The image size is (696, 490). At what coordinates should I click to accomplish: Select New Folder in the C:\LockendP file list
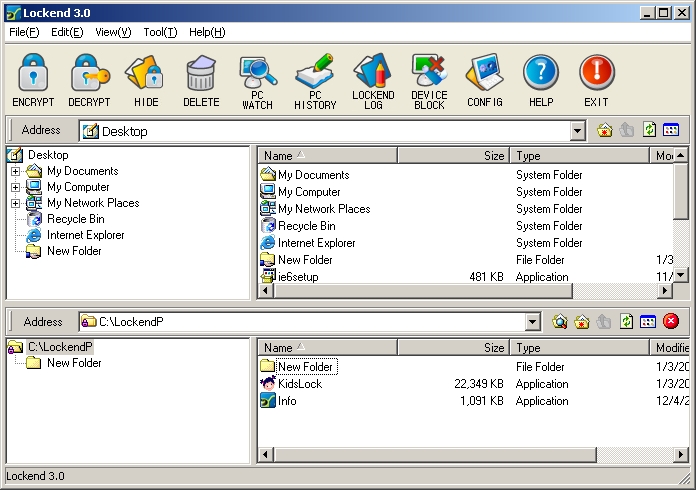coord(306,367)
